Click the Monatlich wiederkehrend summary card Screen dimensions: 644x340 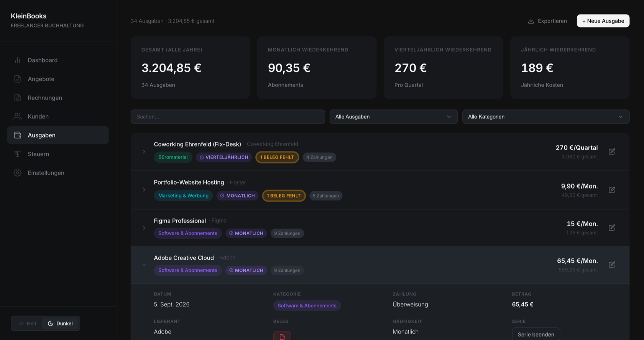317,68
